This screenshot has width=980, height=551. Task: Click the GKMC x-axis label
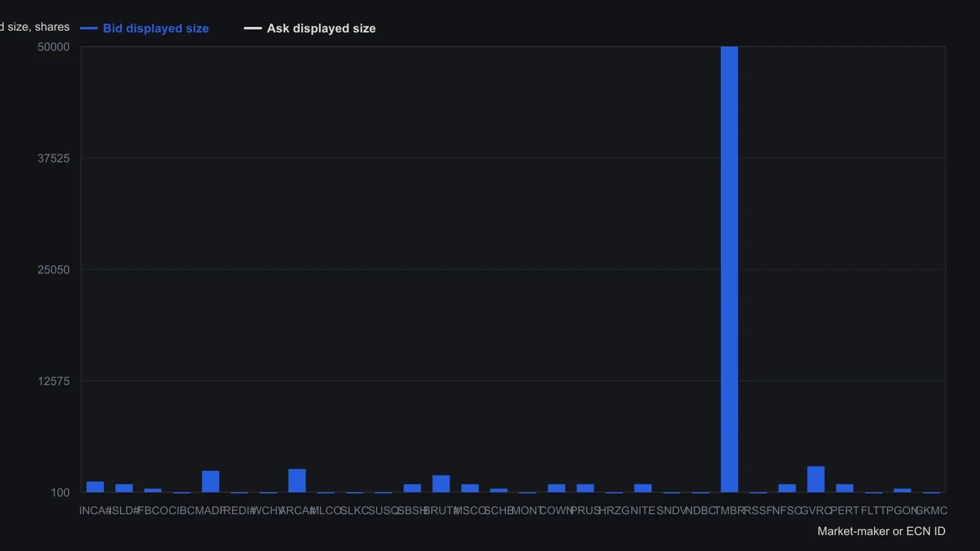[931, 511]
